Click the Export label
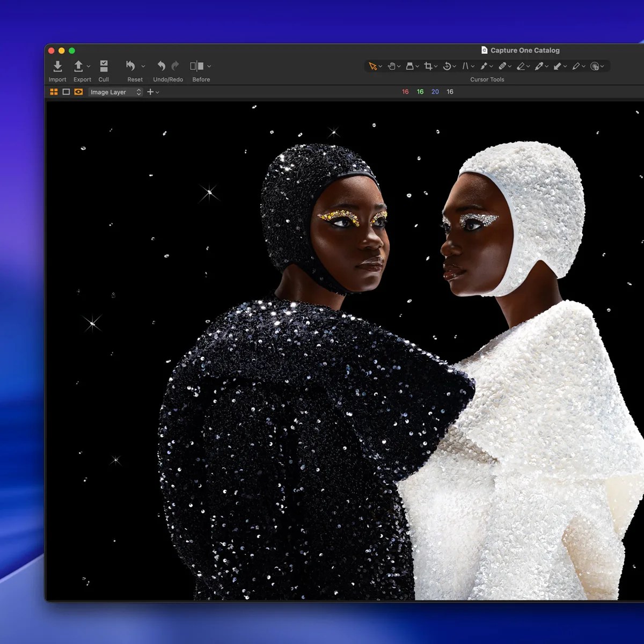The height and width of the screenshot is (644, 644). (82, 79)
